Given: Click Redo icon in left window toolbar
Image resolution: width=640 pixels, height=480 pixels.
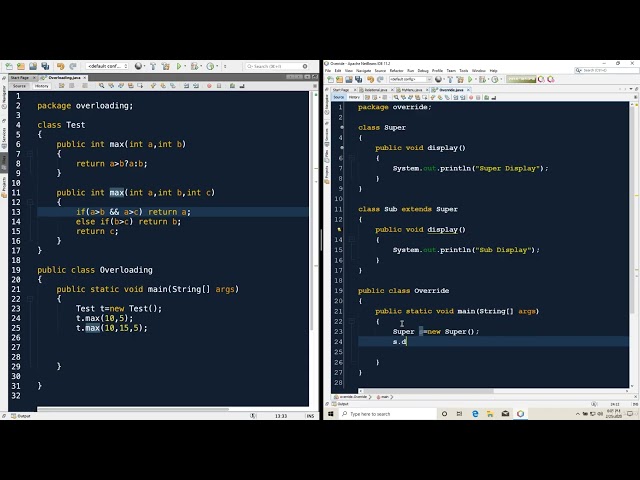Looking at the screenshot, I should pyautogui.click(x=73, y=66).
